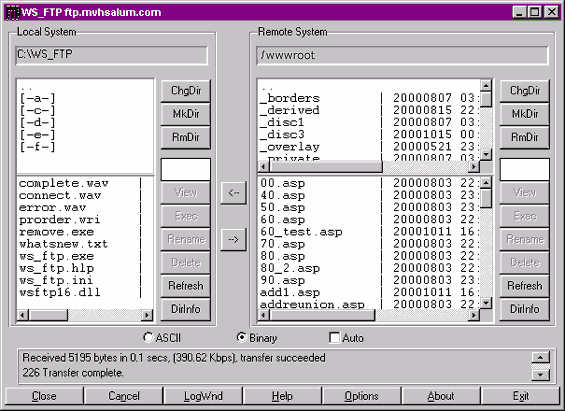Click local path field C:\WS_FTP

point(112,55)
